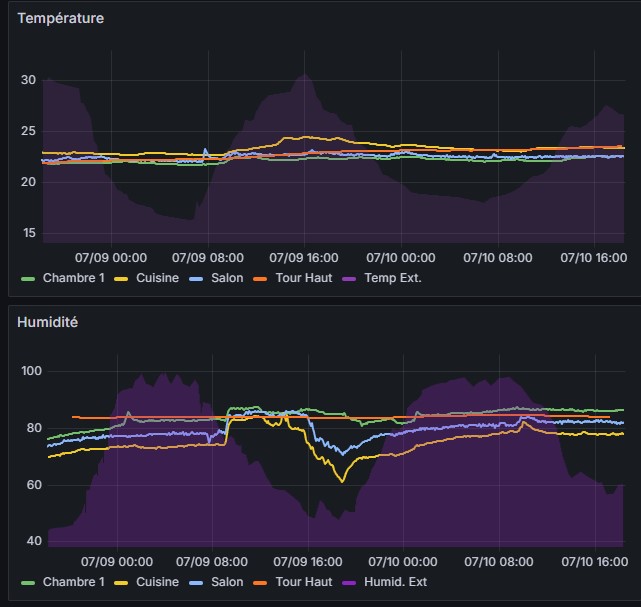Click the 25 label on temperature y-axis
Image resolution: width=641 pixels, height=607 pixels.
(28, 131)
